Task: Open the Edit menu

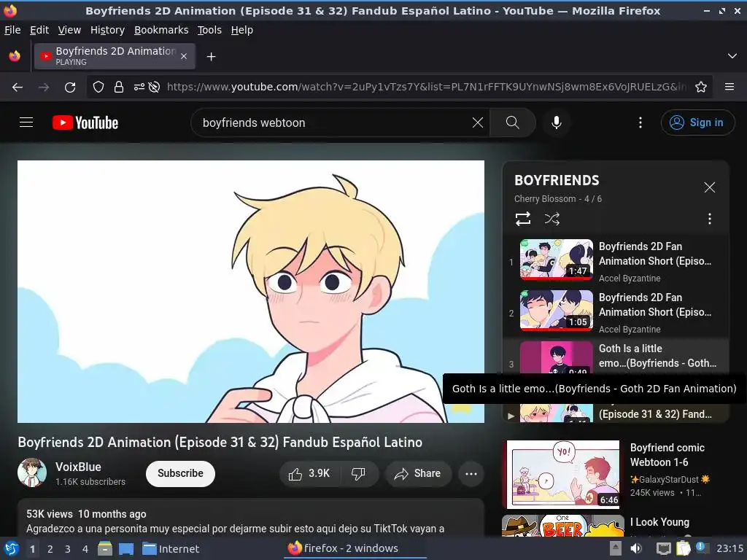Action: click(x=39, y=30)
